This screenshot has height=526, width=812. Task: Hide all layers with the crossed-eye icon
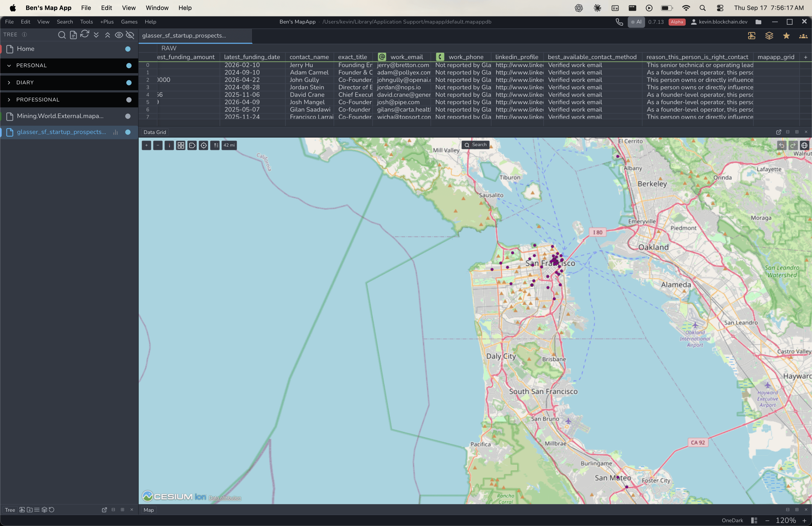coord(130,35)
